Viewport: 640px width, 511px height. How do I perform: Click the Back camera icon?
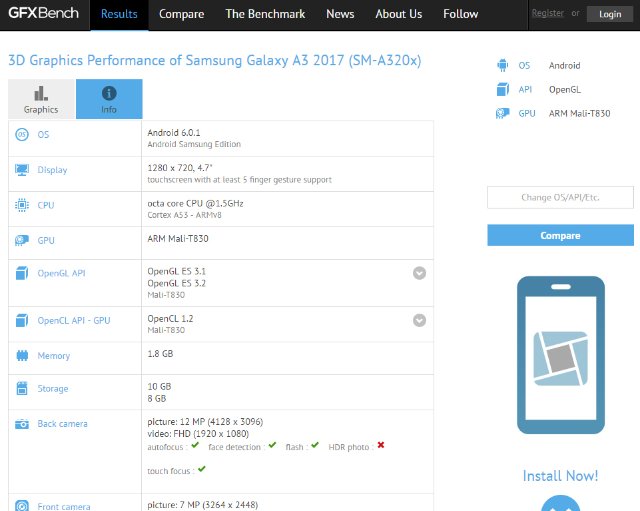click(22, 424)
